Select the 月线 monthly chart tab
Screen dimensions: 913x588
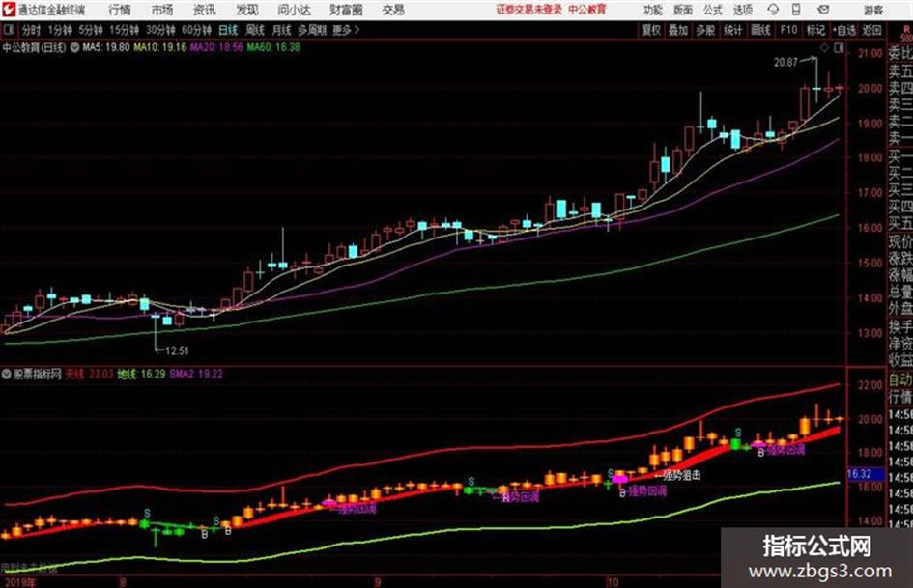click(x=282, y=30)
